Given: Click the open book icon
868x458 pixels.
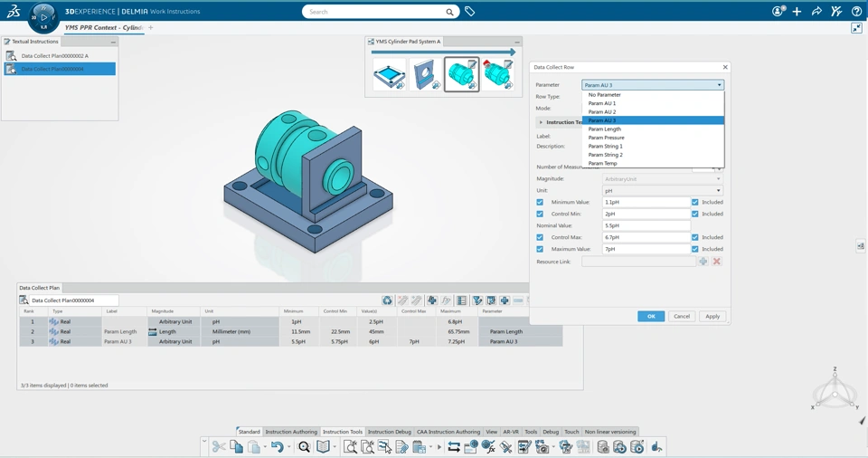Looking at the screenshot, I should pyautogui.click(x=324, y=446).
